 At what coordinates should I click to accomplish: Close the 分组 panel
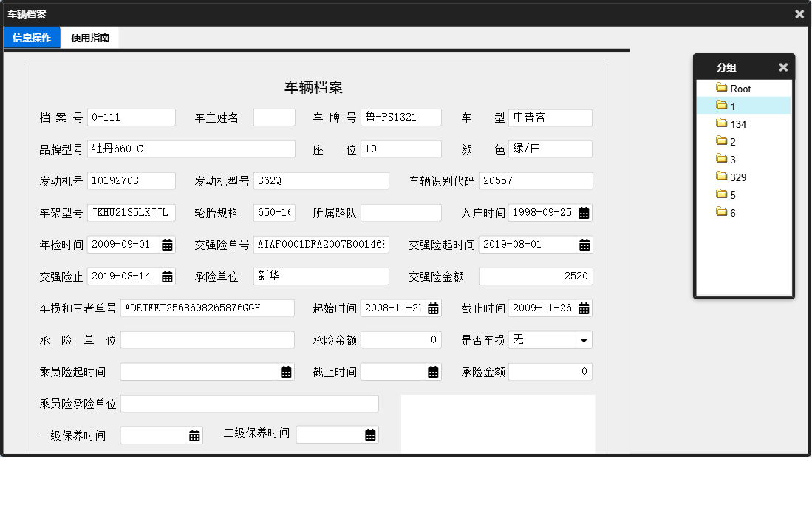point(783,67)
